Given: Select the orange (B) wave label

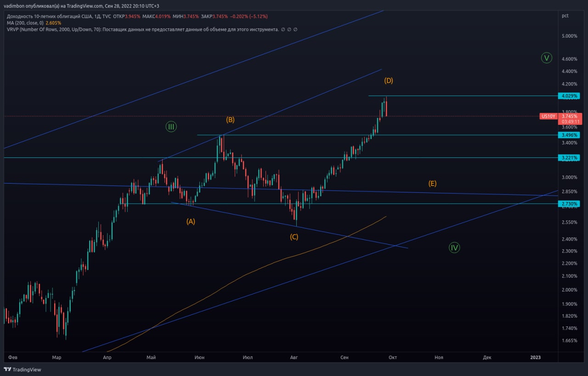Looking at the screenshot, I should (x=230, y=120).
